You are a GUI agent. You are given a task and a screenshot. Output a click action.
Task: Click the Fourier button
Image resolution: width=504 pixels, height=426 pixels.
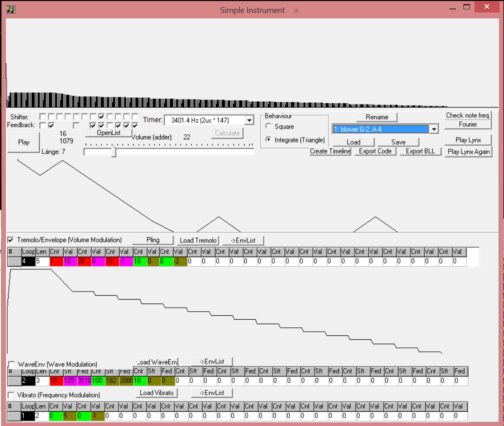click(468, 124)
